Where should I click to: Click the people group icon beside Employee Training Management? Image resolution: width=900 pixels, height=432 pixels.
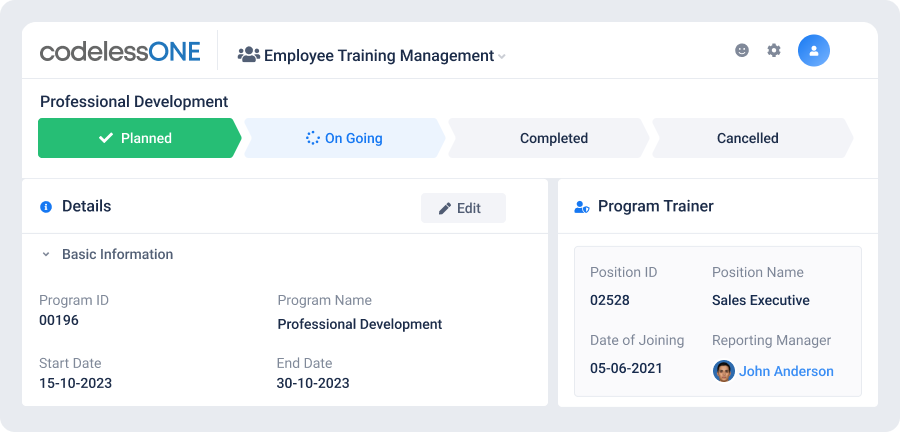[x=249, y=55]
